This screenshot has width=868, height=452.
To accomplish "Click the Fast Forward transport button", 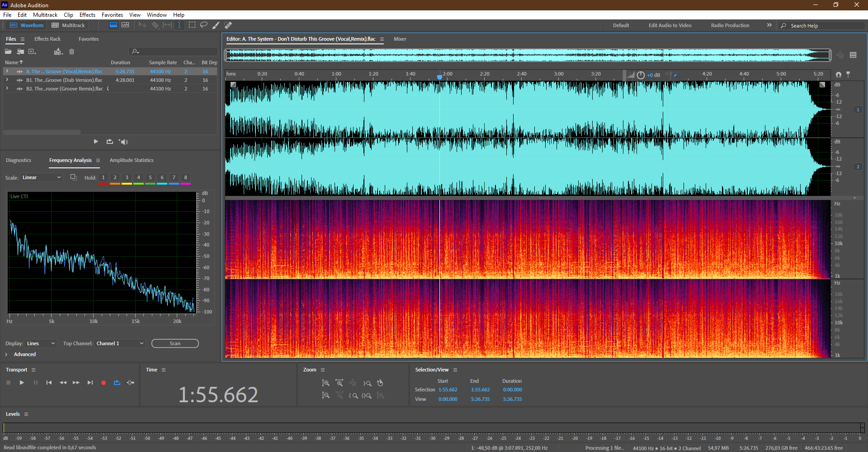I will [x=76, y=383].
